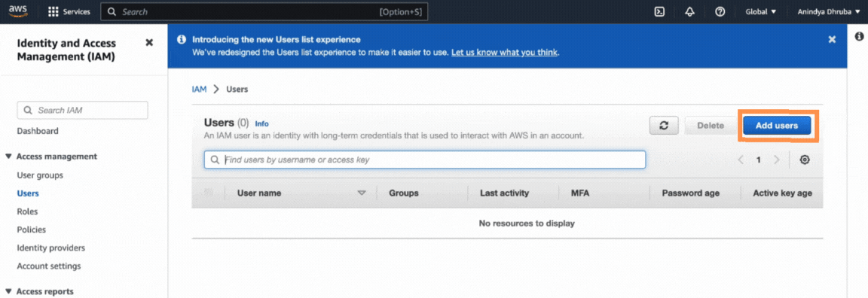Open the Anindya Dhruba account menu
Viewport: 868px width, 298px height.
pyautogui.click(x=829, y=11)
